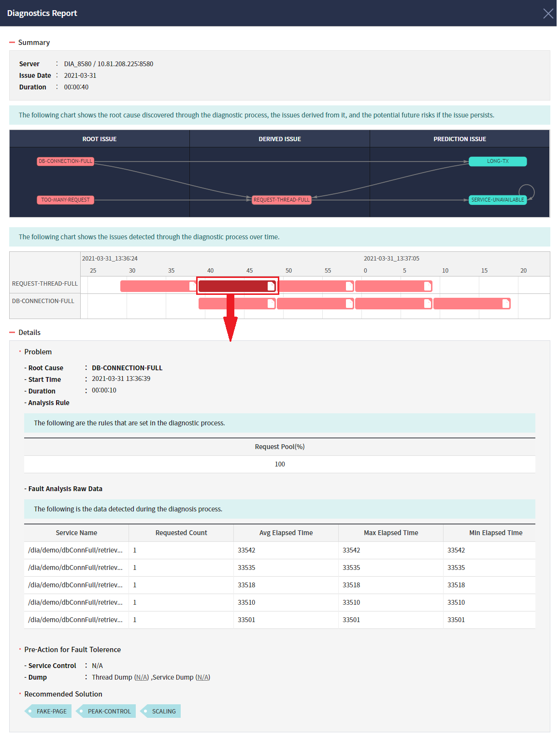Click the first dbConnFull service name entry
The width and height of the screenshot is (560, 742).
(76, 550)
